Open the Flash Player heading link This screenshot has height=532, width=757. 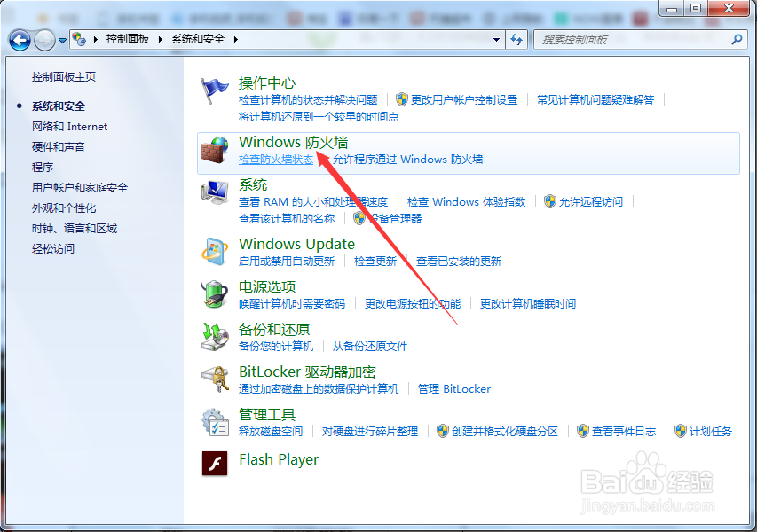[x=279, y=459]
